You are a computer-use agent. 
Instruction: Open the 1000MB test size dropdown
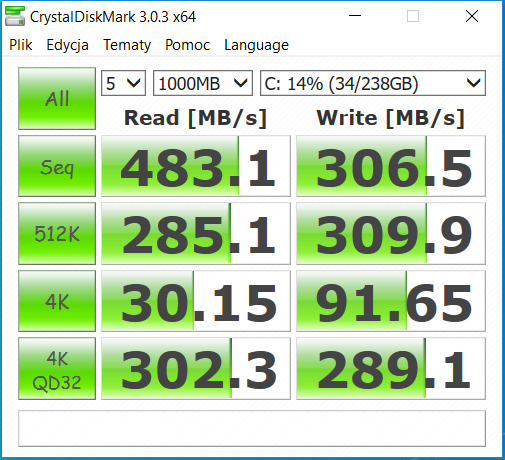pos(203,83)
